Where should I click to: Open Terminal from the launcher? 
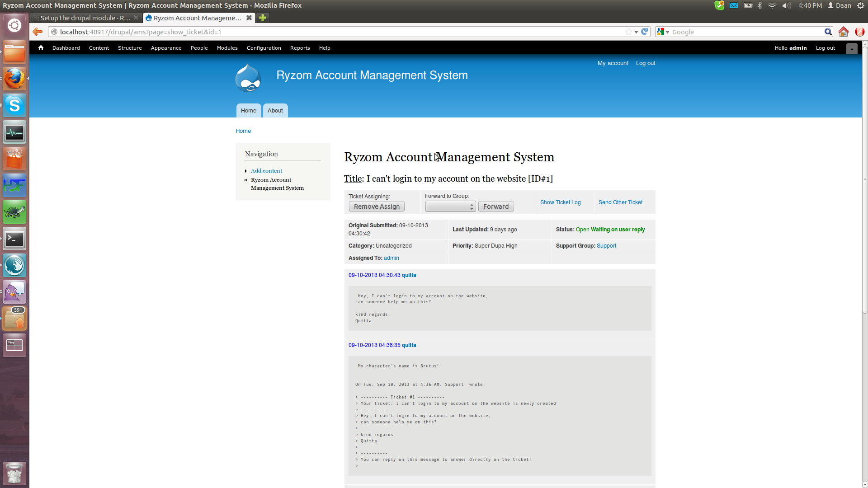(x=14, y=239)
